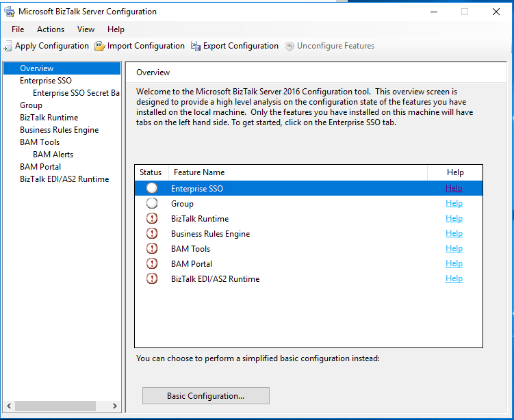
Task: Select BizTalk EDI/AS2 Runtime in left tree
Action: tap(64, 179)
